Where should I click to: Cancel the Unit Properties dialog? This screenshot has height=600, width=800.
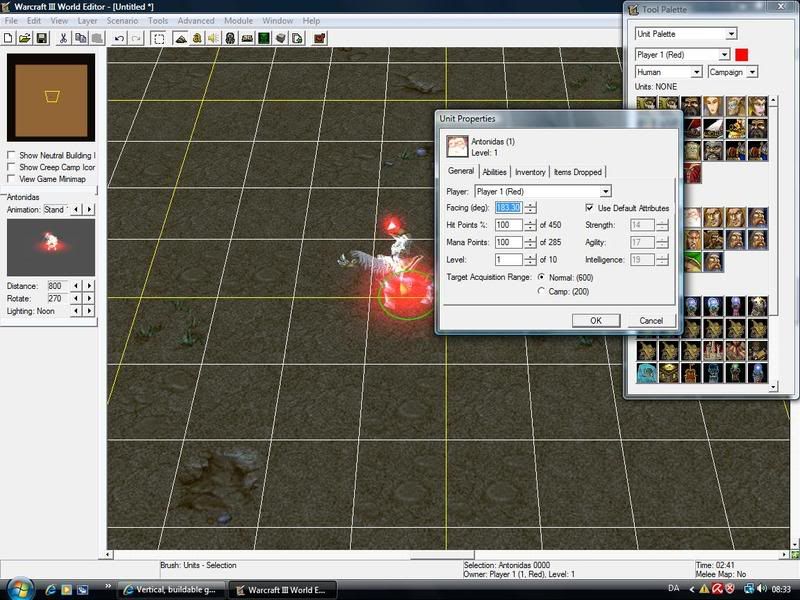pos(651,320)
